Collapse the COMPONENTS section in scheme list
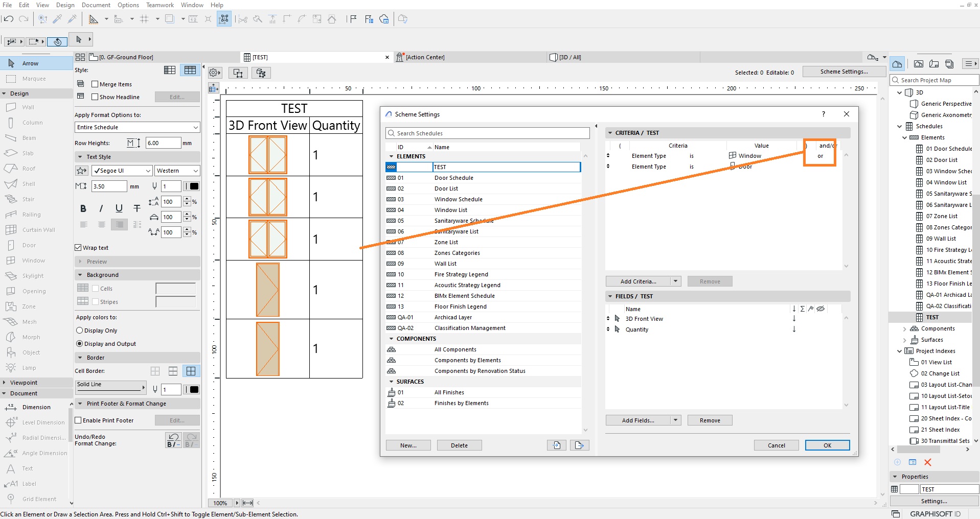 coord(392,339)
